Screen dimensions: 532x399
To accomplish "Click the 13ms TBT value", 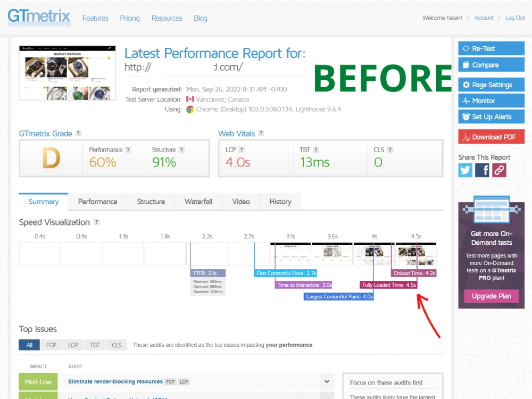I will [315, 162].
